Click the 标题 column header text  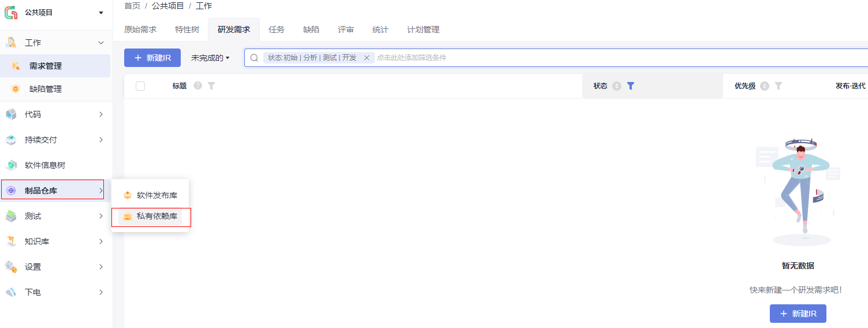pos(180,86)
